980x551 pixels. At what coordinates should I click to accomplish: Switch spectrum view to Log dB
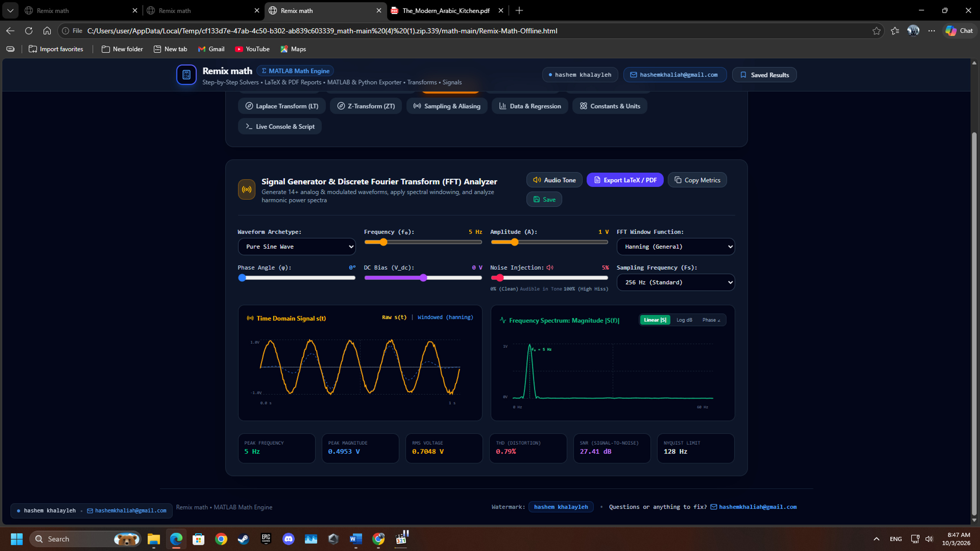tap(684, 320)
